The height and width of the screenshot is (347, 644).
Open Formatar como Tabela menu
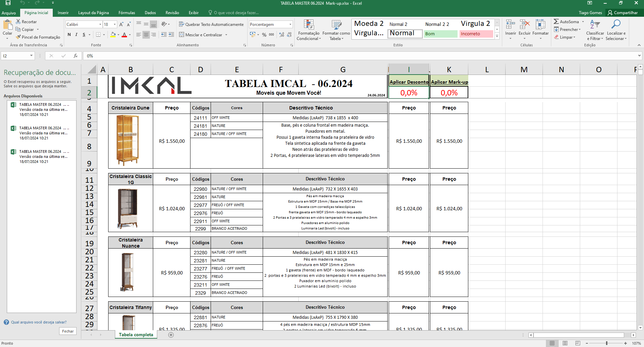(336, 30)
